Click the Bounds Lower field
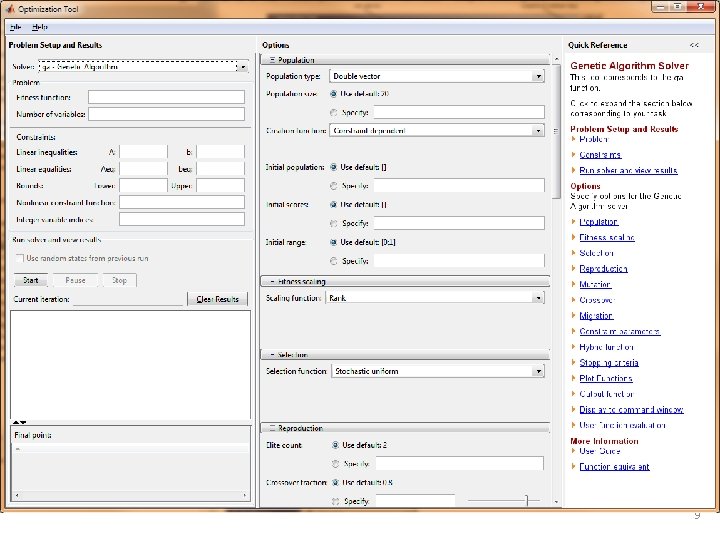720x540 pixels. tap(143, 186)
